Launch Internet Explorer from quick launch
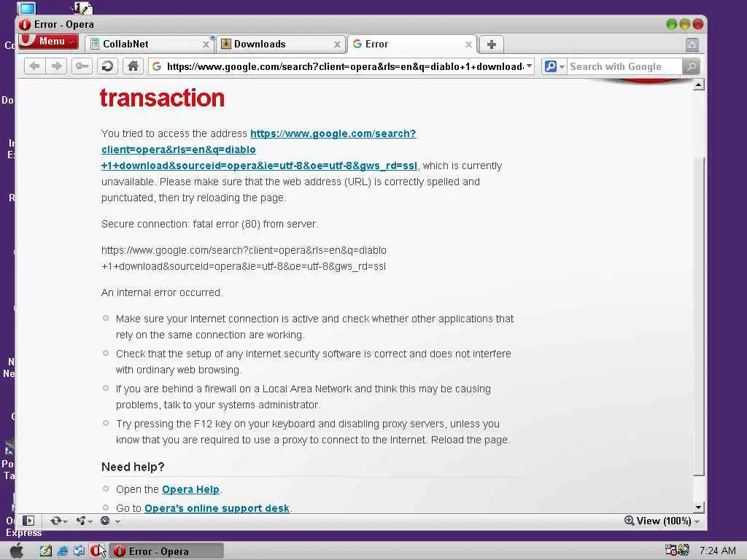Viewport: 747px width, 560px height. point(63,551)
